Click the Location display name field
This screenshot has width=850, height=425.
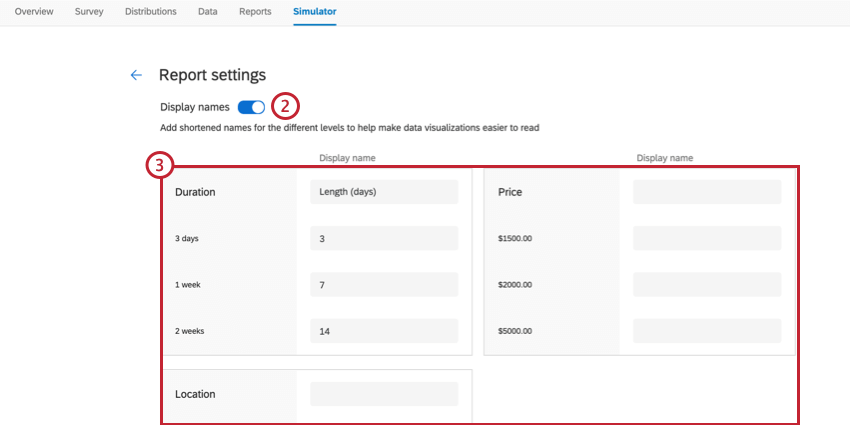point(384,394)
